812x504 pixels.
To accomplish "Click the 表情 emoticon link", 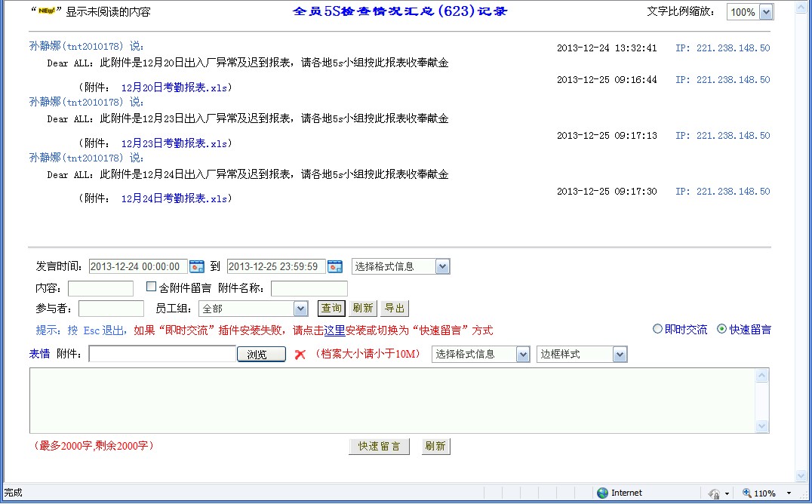I will point(39,354).
